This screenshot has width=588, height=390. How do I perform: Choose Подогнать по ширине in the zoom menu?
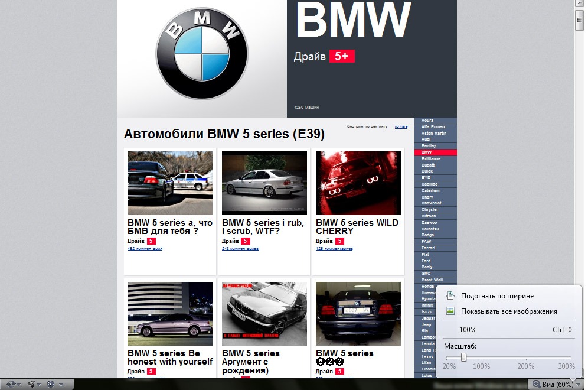497,296
